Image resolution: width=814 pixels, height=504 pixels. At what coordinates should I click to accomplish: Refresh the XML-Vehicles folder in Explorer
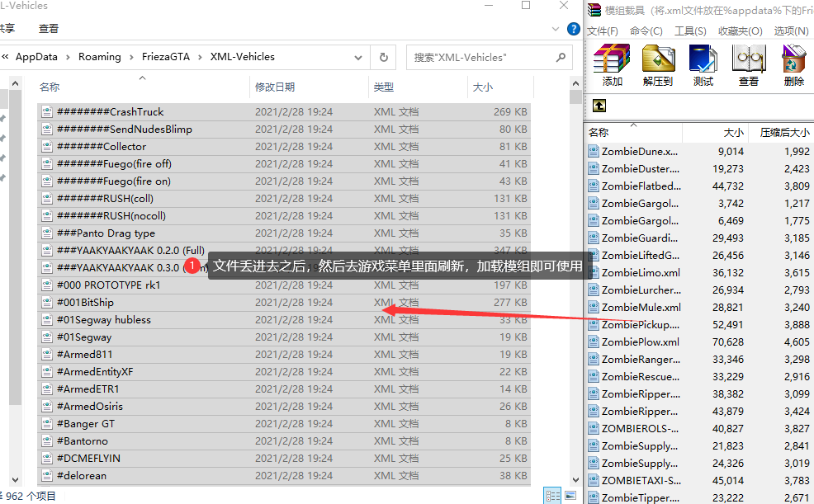pyautogui.click(x=383, y=57)
